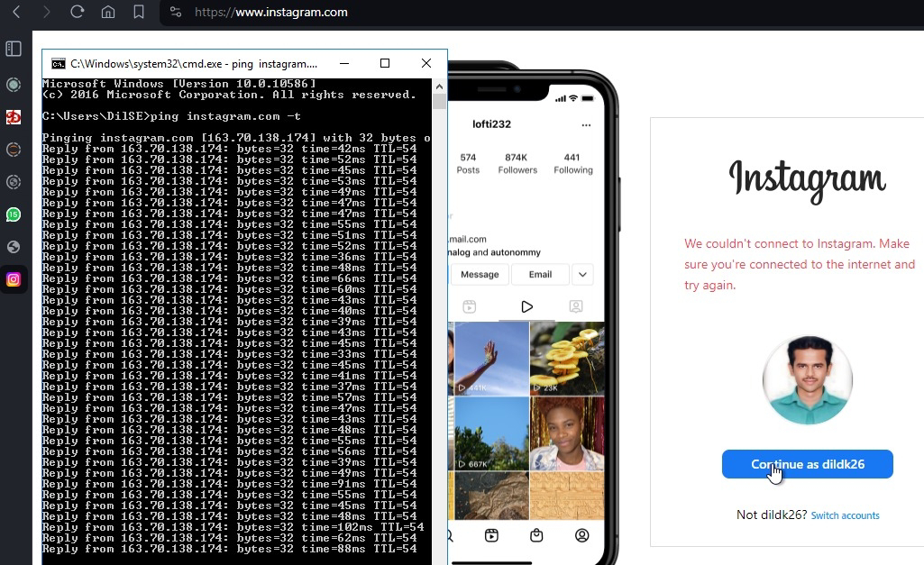
Task: Click the reply line with time=66ms
Action: pos(229,278)
